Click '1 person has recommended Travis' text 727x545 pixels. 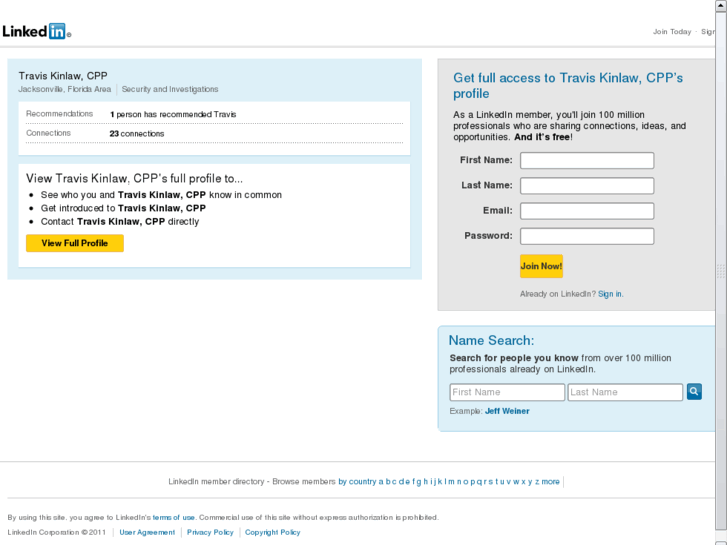173,114
